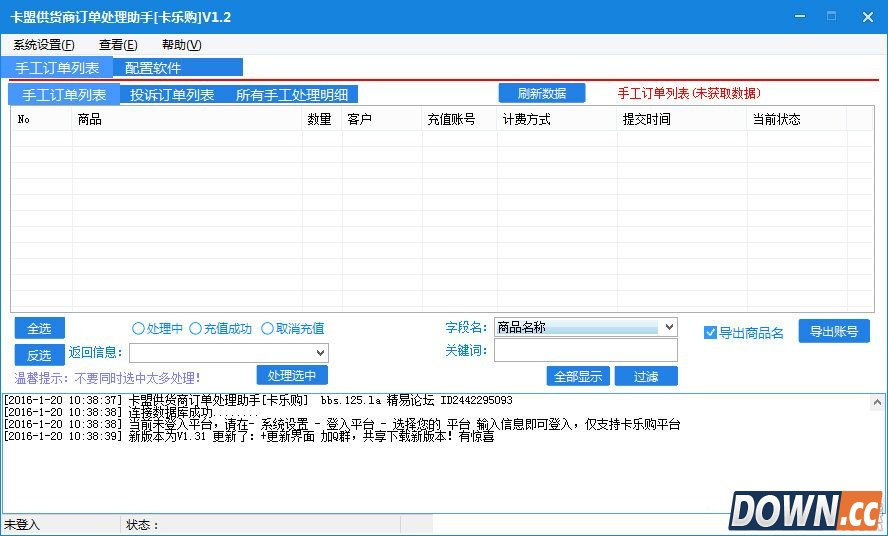Click the 未登入 status bar entry
Viewport: 888px width, 536px height.
(x=22, y=525)
